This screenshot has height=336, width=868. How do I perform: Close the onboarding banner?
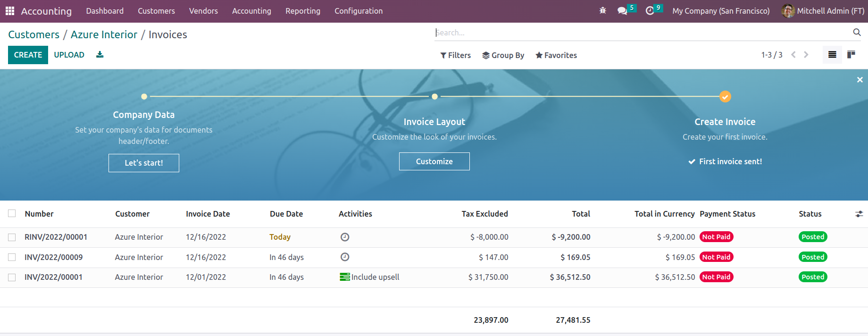coord(860,80)
